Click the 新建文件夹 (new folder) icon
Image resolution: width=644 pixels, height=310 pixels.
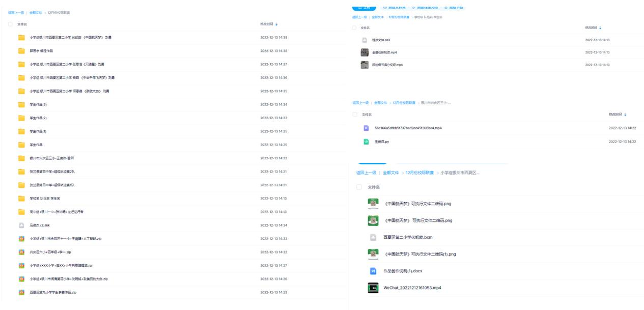pos(385,8)
